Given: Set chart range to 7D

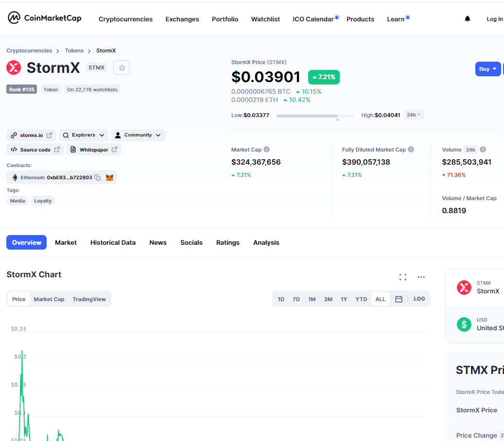Looking at the screenshot, I should [x=296, y=299].
